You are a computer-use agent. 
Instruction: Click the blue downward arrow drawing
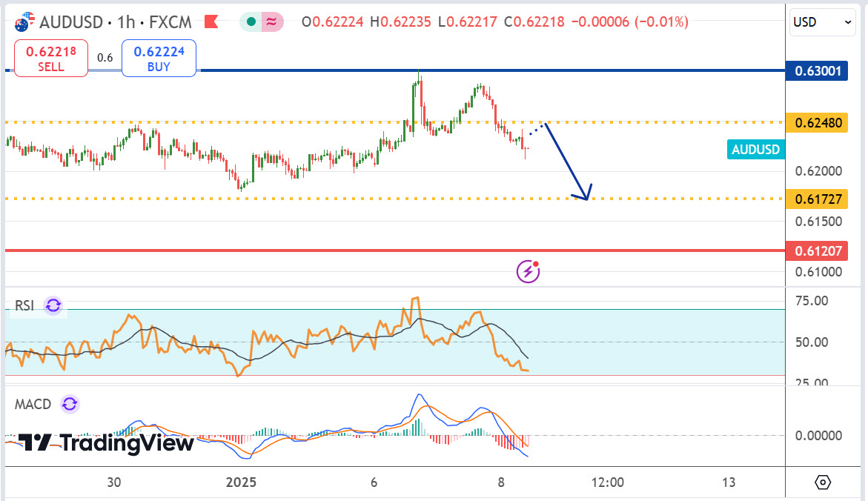(569, 165)
